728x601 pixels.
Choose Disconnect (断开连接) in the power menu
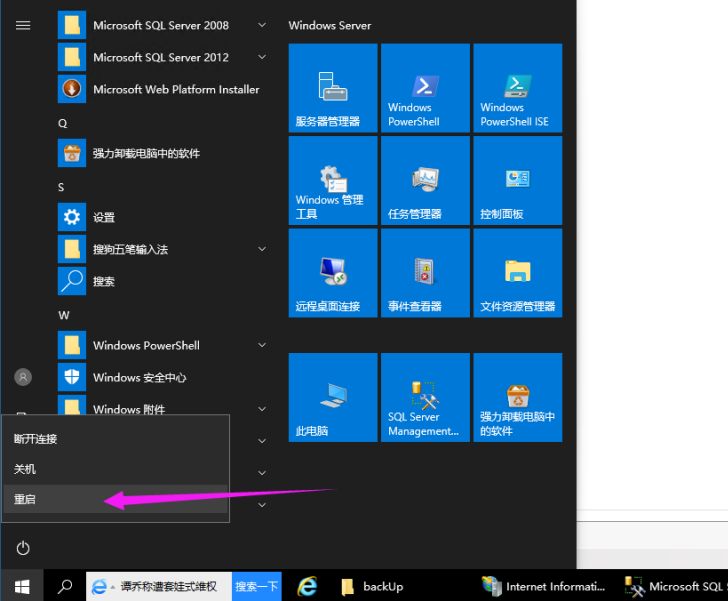36,439
